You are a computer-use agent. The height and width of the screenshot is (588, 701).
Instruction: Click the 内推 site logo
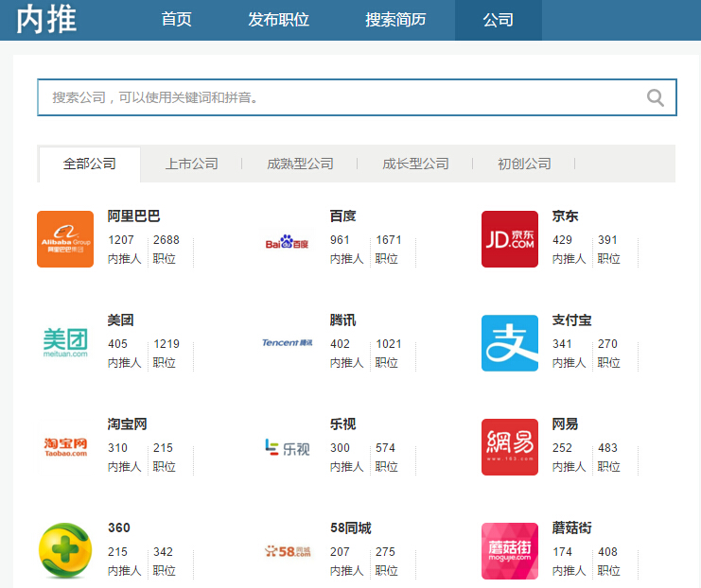point(46,20)
